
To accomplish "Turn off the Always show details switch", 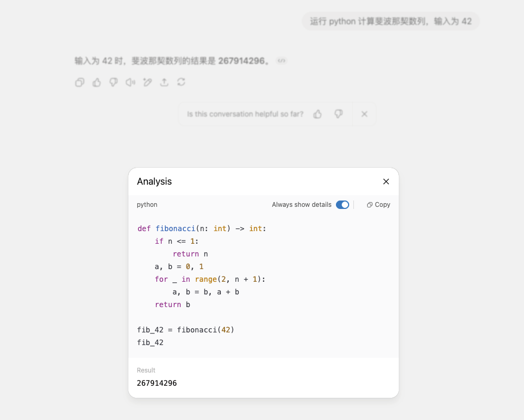I will [342, 205].
